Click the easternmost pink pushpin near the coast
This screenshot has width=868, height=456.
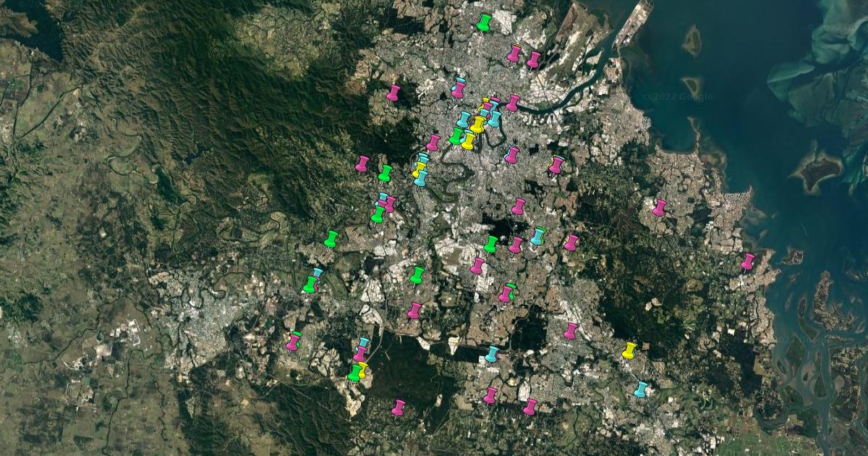(747, 261)
